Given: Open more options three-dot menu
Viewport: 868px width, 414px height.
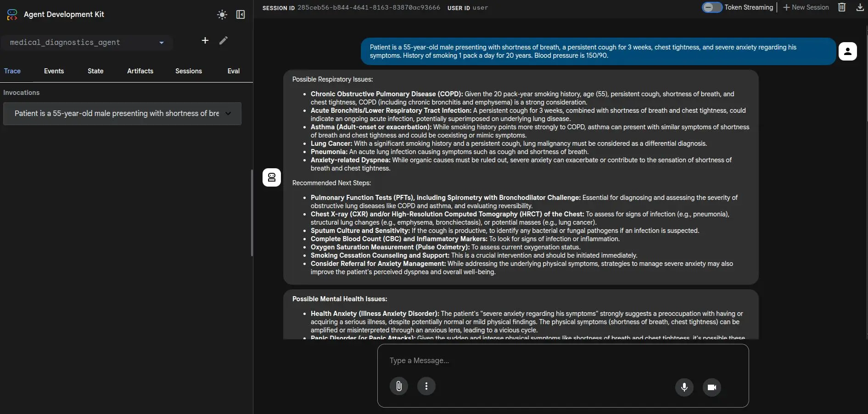Looking at the screenshot, I should point(426,386).
